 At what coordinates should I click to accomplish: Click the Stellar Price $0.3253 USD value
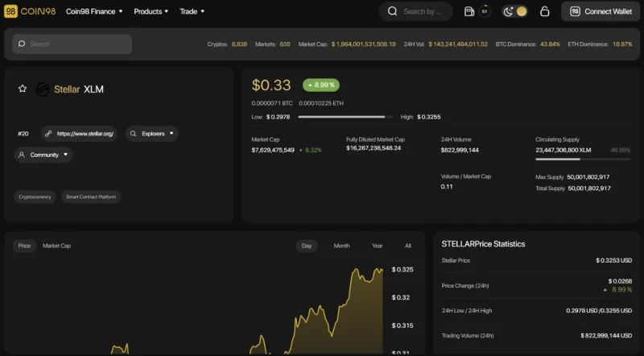tap(613, 260)
